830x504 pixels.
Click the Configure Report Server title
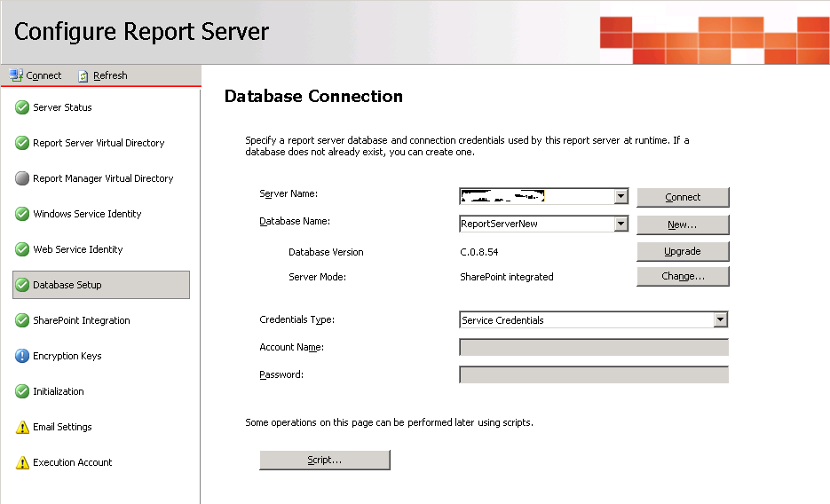(141, 32)
